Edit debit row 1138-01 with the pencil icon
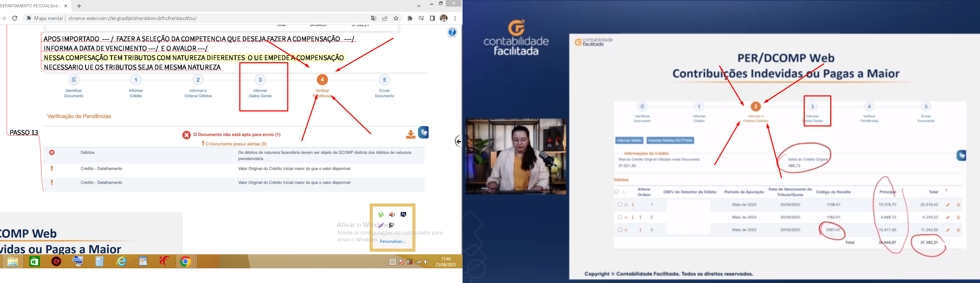 (948, 205)
